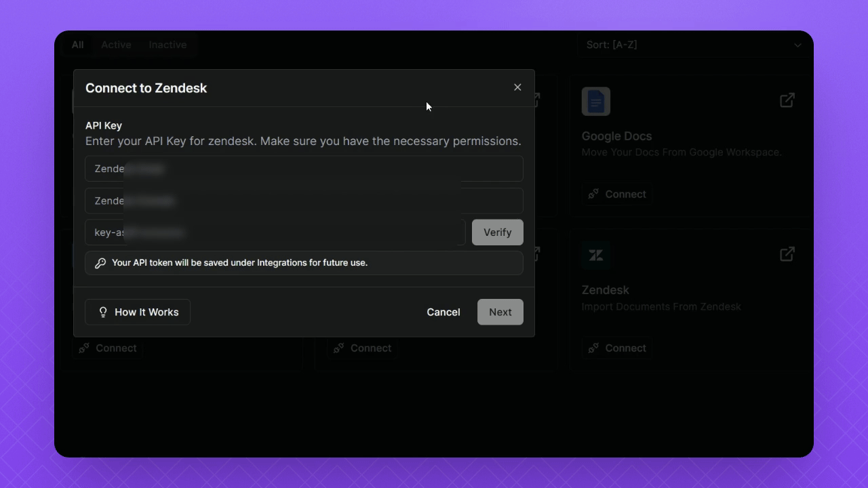Viewport: 868px width, 488px height.
Task: Open the Zendesk card external link icon
Action: coord(787,254)
